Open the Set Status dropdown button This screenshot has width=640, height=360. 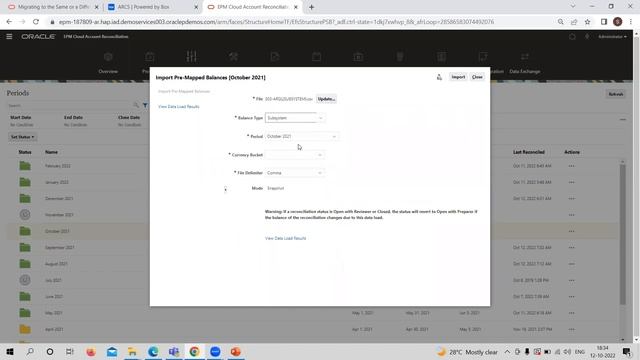22,137
